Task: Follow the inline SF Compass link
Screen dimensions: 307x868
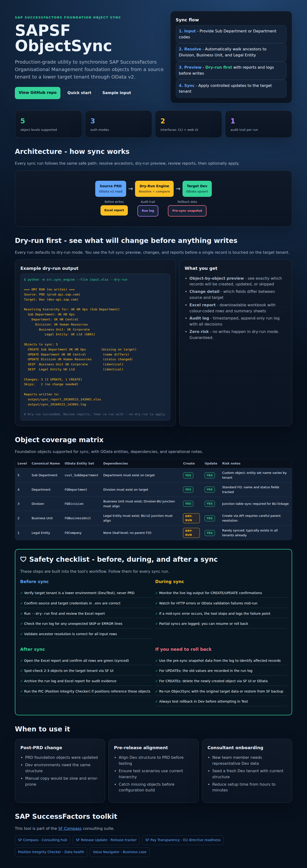Action: (x=70, y=828)
